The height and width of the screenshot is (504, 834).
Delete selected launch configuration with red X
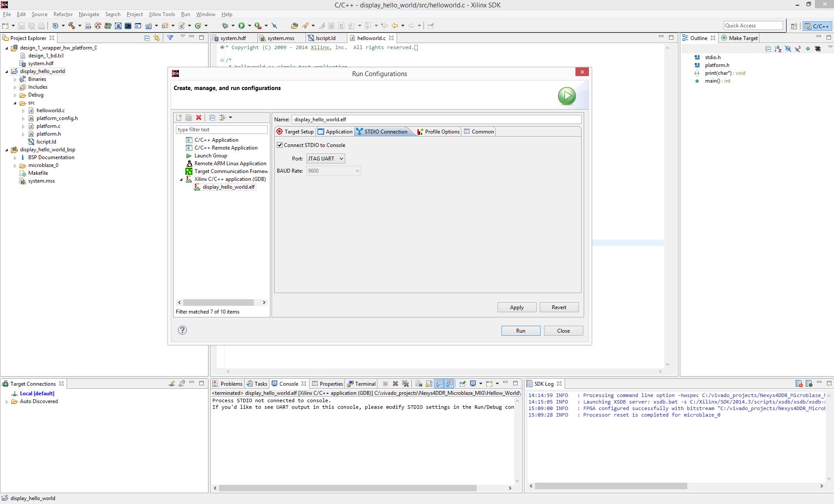click(199, 117)
